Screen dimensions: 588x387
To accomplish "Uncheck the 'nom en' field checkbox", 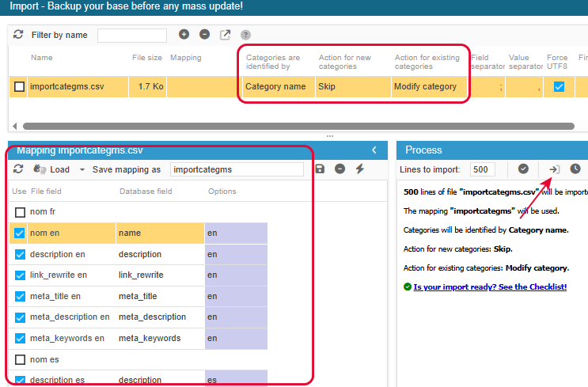I will [20, 233].
